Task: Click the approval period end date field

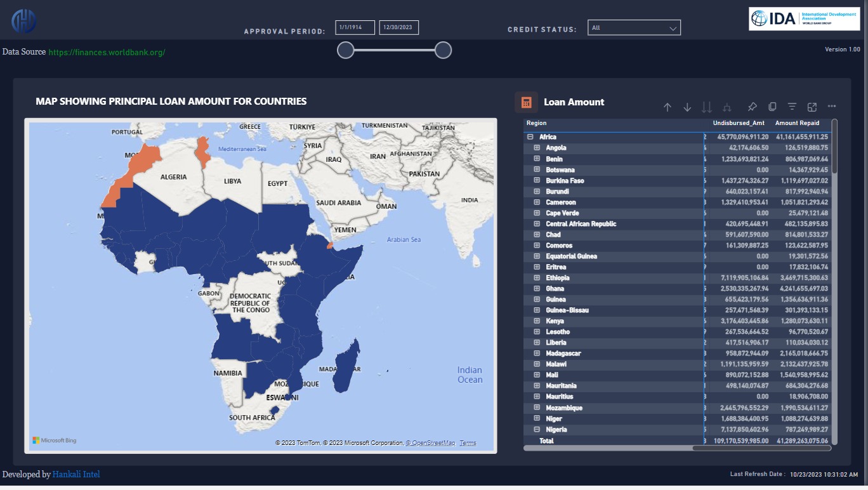Action: coord(398,28)
